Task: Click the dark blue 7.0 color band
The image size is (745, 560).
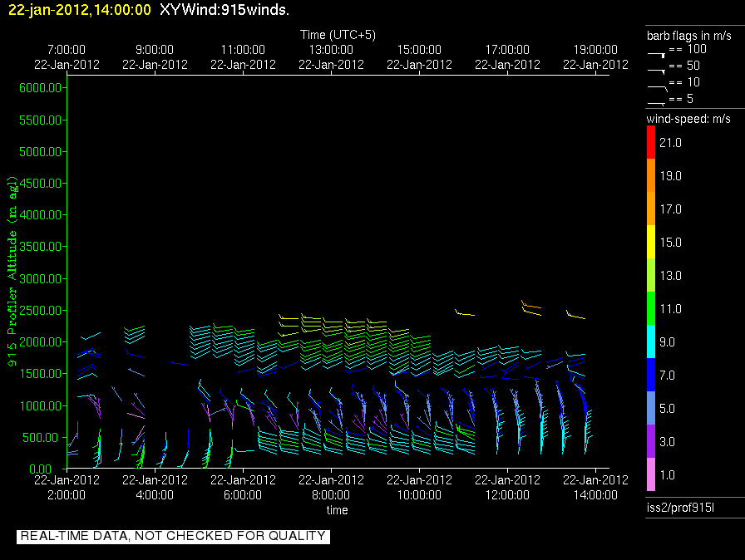Action: 651,375
